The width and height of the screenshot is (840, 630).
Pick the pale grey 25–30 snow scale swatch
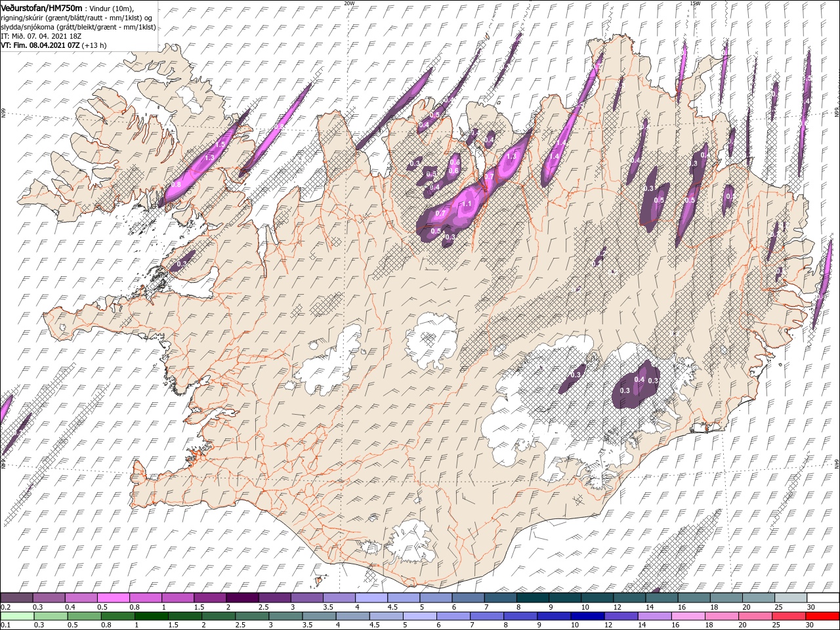tap(791, 598)
